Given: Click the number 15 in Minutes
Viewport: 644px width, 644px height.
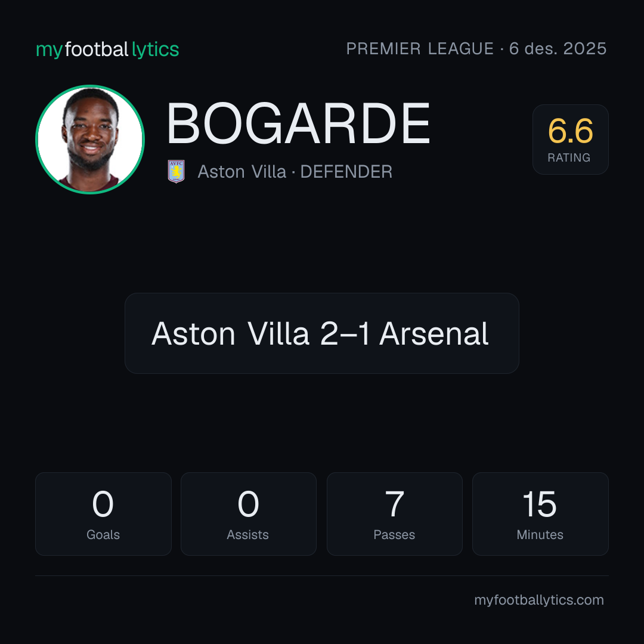Looking at the screenshot, I should [x=540, y=504].
